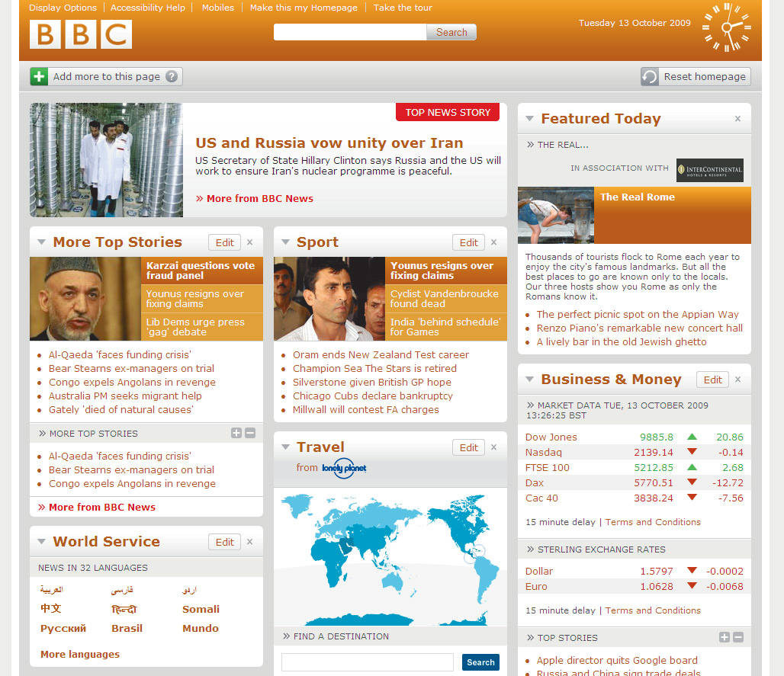Screen dimensions: 784x676
Task: Click plus icon in More Top Stories subsection
Action: pyautogui.click(x=236, y=433)
